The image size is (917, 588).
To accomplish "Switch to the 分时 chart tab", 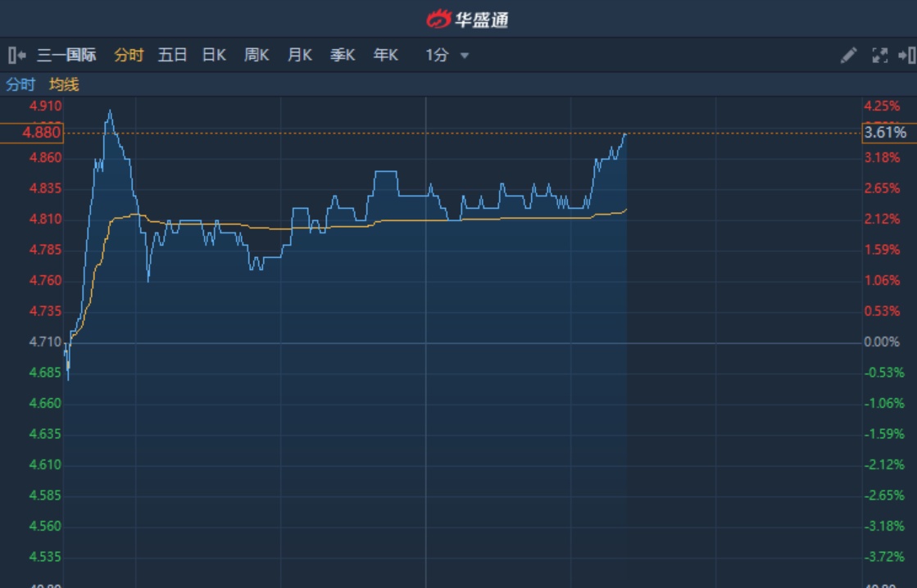I will click(129, 56).
